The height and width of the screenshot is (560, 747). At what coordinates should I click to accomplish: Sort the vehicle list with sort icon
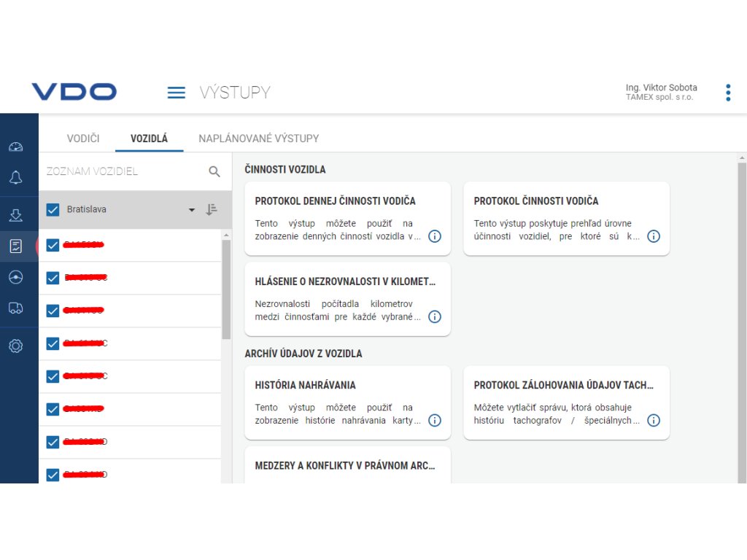click(212, 209)
